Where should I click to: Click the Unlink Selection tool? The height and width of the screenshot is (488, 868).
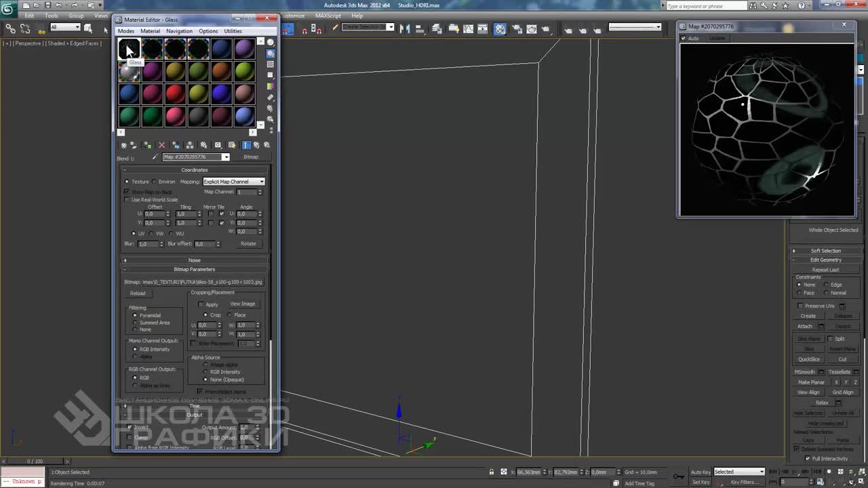pyautogui.click(x=26, y=28)
